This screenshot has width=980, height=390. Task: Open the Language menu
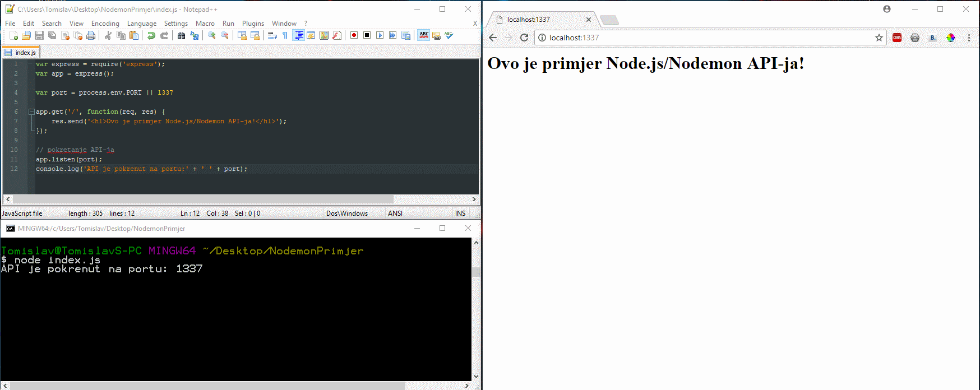(141, 24)
